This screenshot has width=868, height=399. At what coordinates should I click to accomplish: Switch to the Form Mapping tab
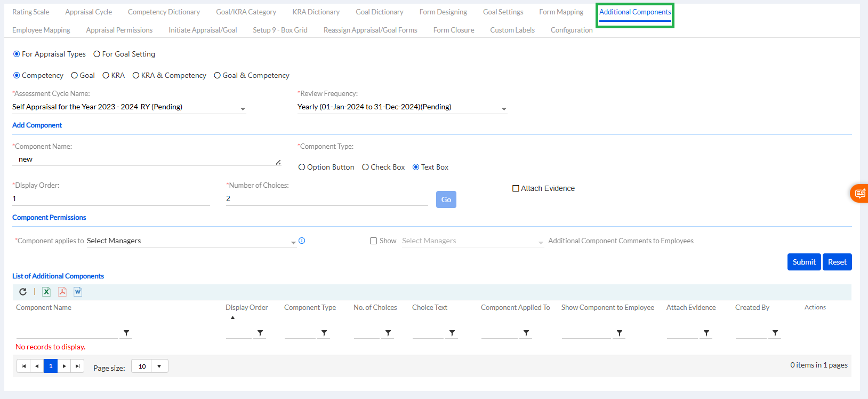pos(561,12)
